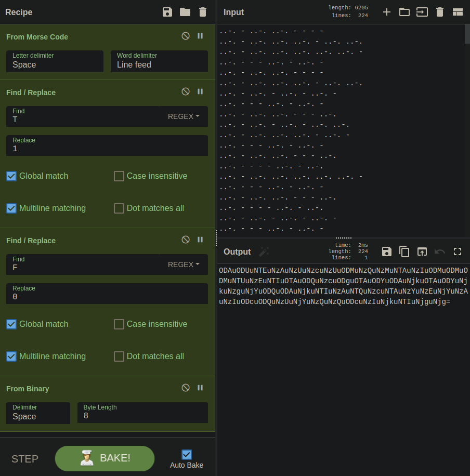This screenshot has height=476, width=470.
Task: Open the magic wand output suggestion
Action: click(264, 252)
